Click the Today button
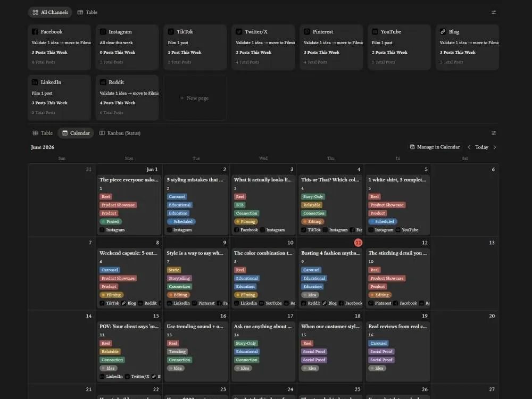Viewport: 532px width, 399px height. click(482, 147)
